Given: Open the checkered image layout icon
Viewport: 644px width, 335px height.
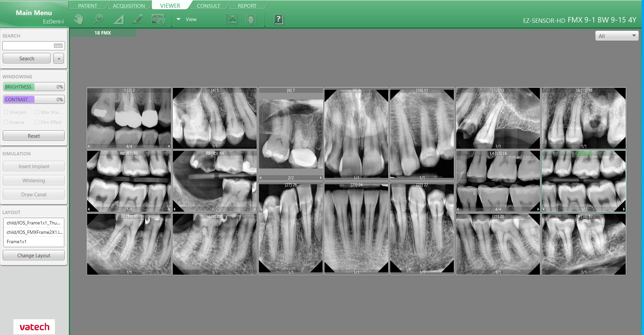Looking at the screenshot, I should [231, 19].
